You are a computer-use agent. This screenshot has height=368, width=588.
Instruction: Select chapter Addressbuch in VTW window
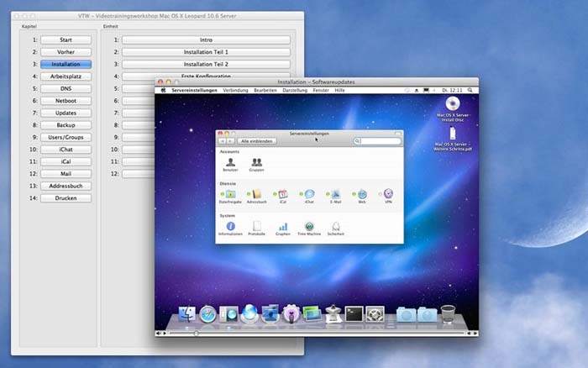pos(66,186)
